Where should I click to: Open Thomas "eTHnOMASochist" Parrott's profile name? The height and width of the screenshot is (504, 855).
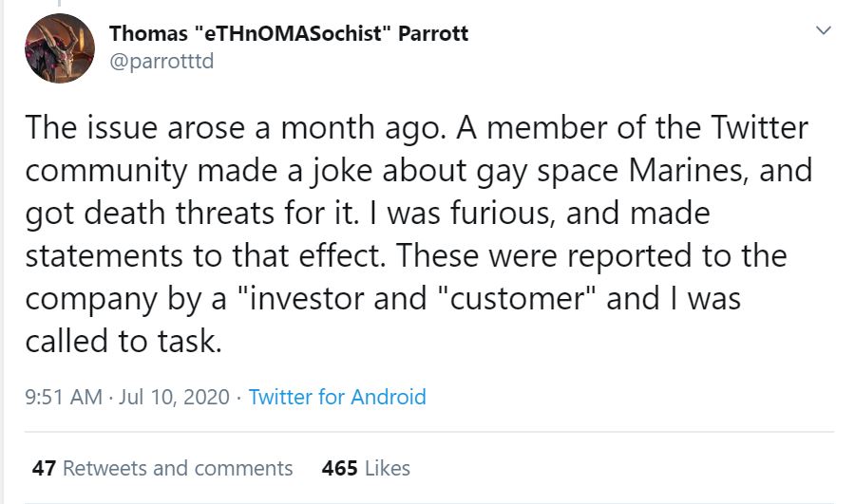click(x=289, y=34)
